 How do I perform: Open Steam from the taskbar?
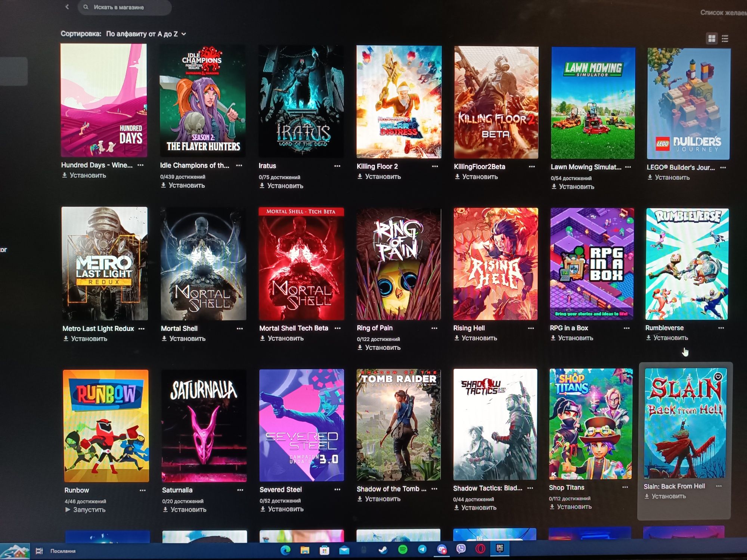[383, 550]
